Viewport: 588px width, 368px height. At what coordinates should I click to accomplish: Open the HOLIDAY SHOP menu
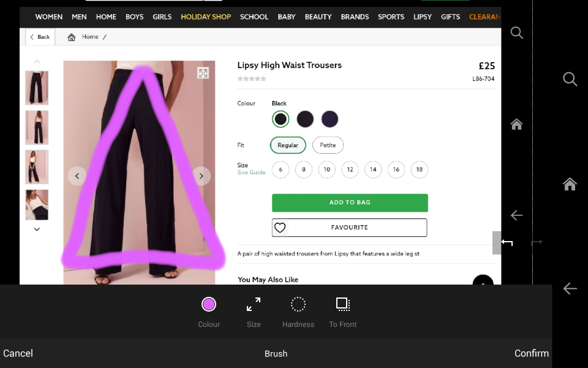pyautogui.click(x=206, y=17)
